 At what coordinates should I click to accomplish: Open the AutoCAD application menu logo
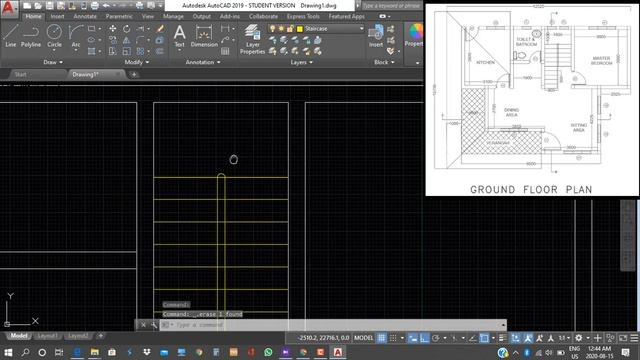tap(9, 9)
